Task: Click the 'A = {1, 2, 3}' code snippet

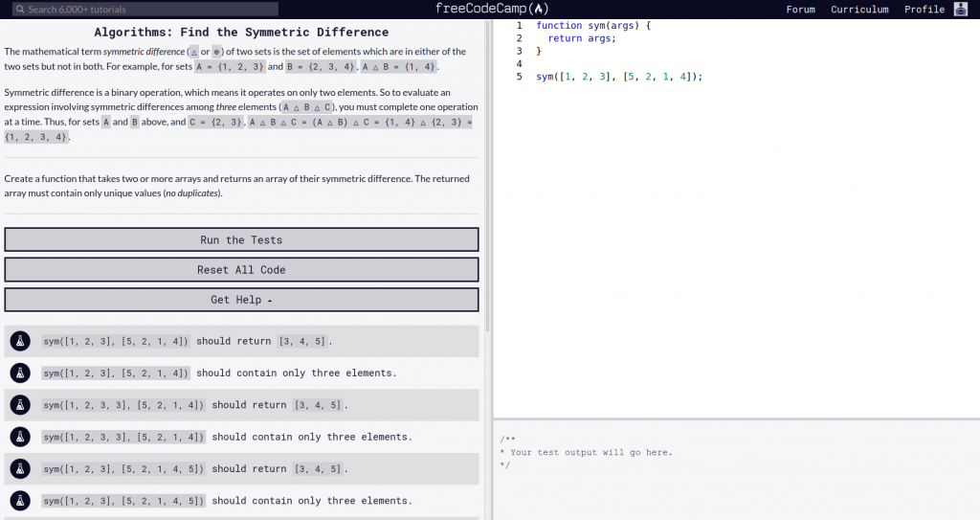Action: pos(230,66)
